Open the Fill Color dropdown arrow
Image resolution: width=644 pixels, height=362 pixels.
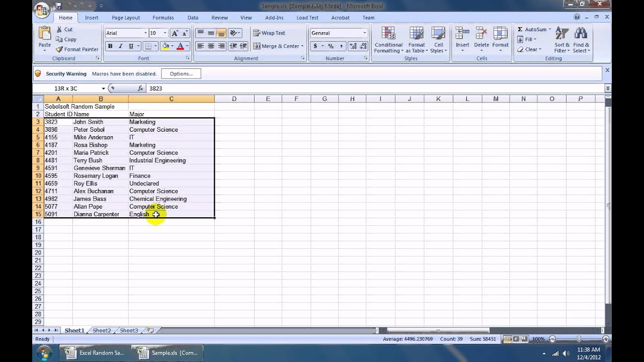pyautogui.click(x=173, y=46)
